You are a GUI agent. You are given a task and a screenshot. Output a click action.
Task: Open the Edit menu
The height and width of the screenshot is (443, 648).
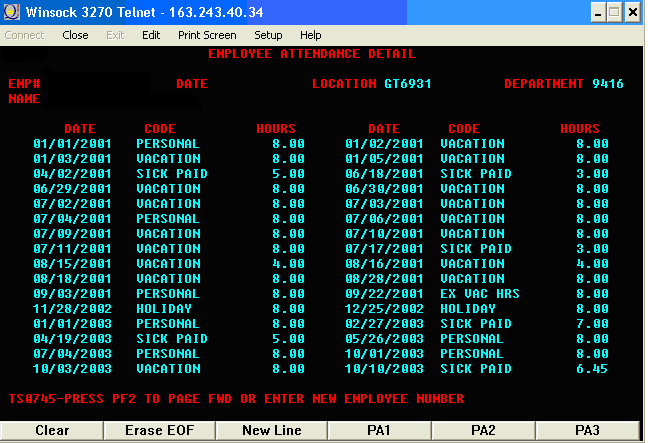[151, 35]
